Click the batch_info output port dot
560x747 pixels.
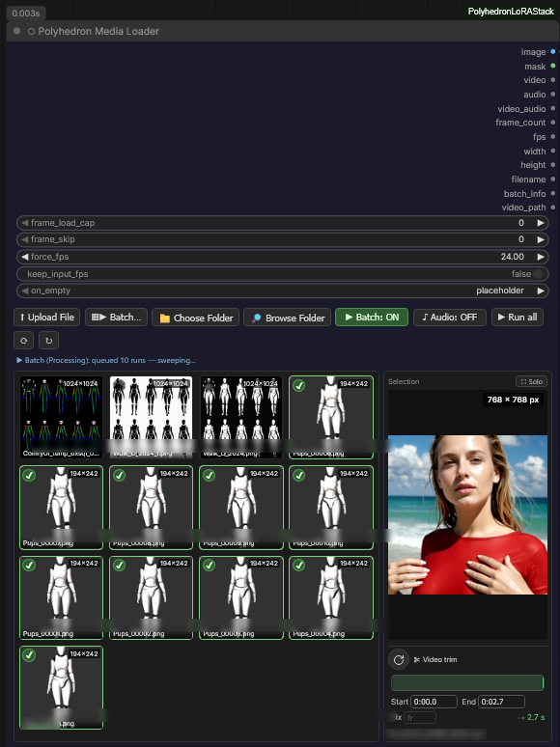553,193
